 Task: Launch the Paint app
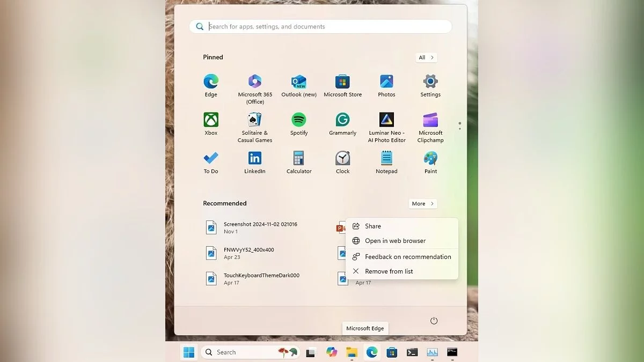click(430, 159)
